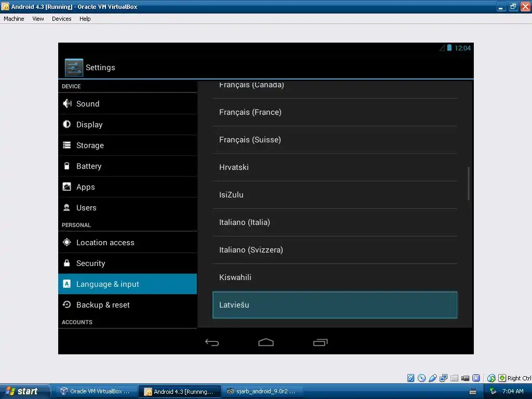Click the VirtualBox shared folders status icon

click(454, 378)
